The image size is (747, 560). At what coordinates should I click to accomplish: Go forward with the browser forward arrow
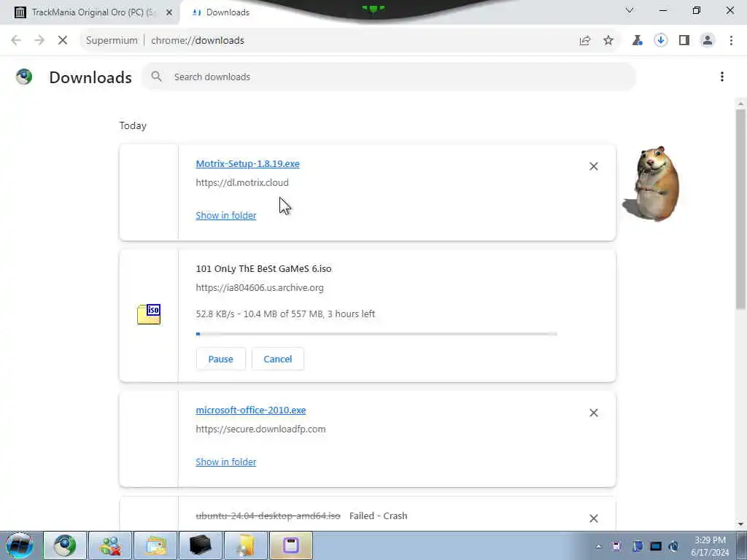click(x=39, y=41)
